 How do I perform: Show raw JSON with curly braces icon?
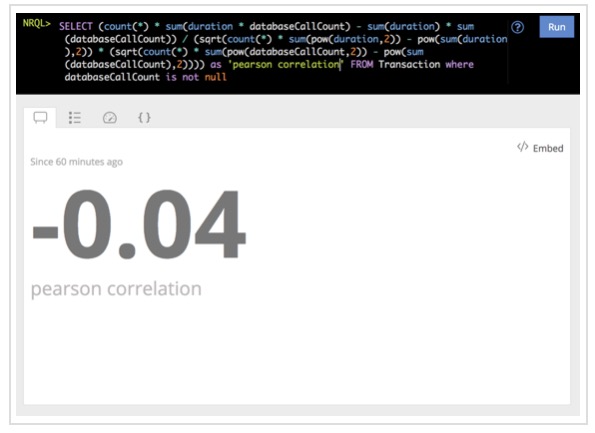click(x=144, y=118)
